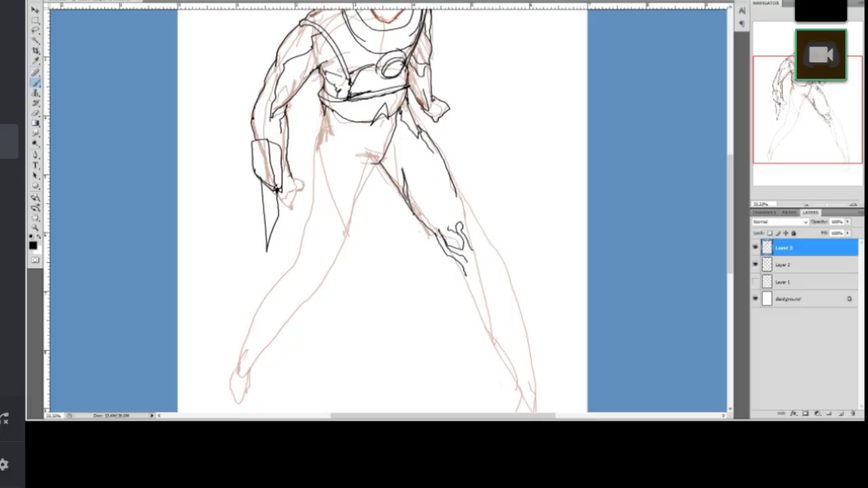Click the delete layer trash icon
Image resolution: width=868 pixels, height=488 pixels.
click(852, 413)
